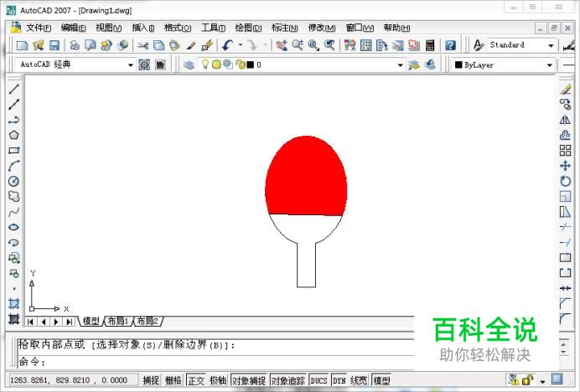Click the command window scrollbar down arrow
580x392 pixels.
pyautogui.click(x=564, y=353)
